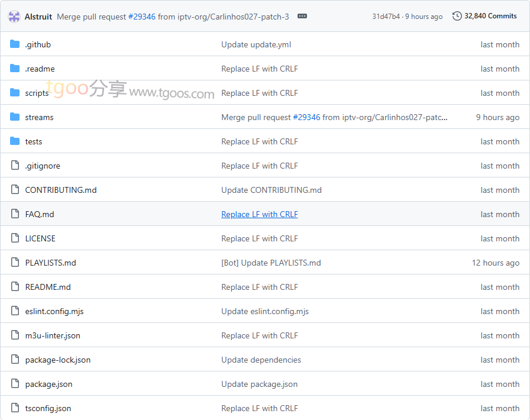The width and height of the screenshot is (530, 420).
Task: Open the .readme folder
Action: pos(40,69)
